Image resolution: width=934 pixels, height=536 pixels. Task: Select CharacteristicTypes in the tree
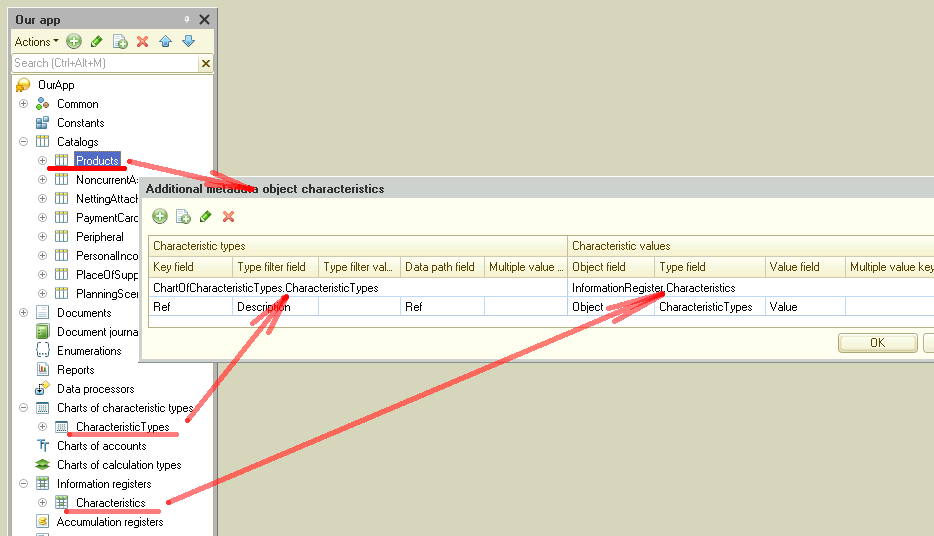pyautogui.click(x=122, y=427)
